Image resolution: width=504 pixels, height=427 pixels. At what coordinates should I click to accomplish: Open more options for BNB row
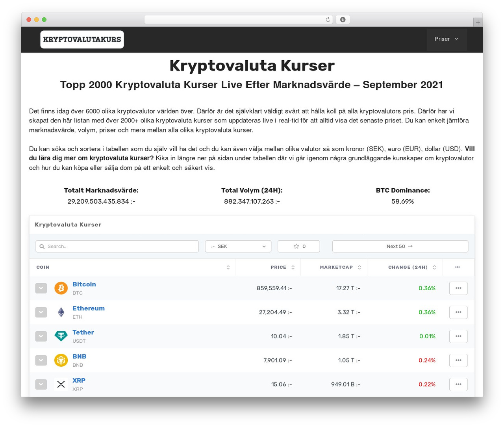click(458, 360)
